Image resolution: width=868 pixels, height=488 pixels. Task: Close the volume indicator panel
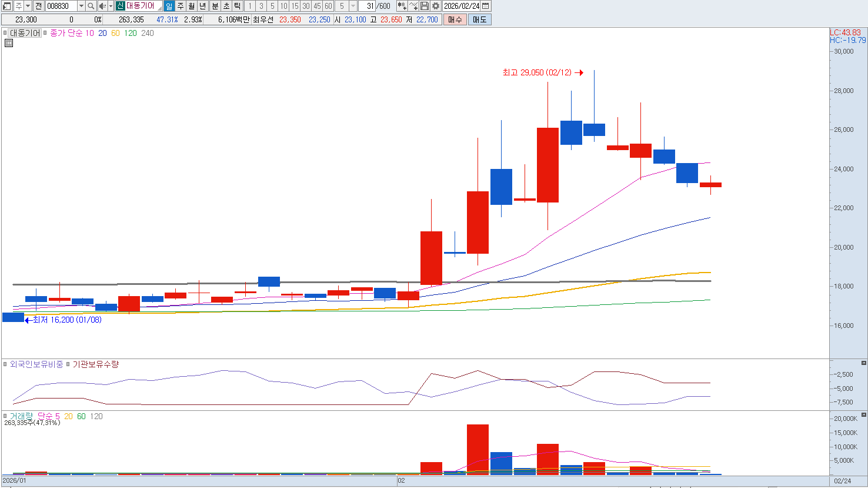pyautogui.click(x=864, y=415)
